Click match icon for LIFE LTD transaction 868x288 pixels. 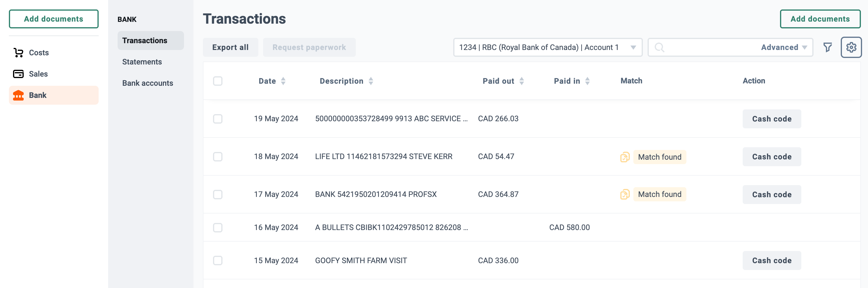[x=625, y=157]
